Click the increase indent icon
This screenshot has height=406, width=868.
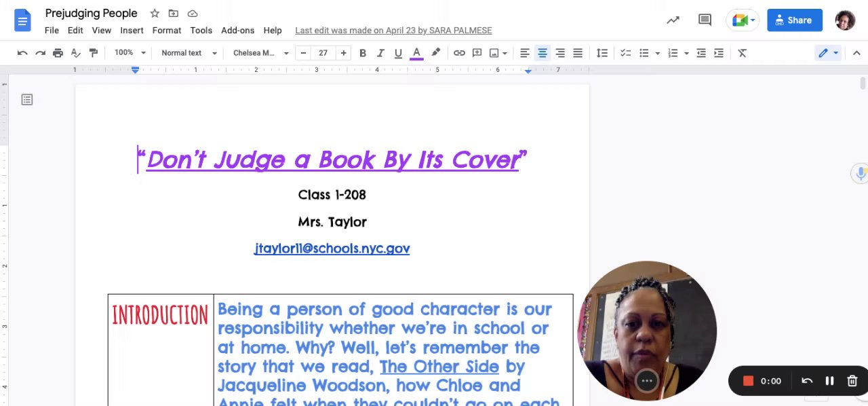click(x=719, y=53)
